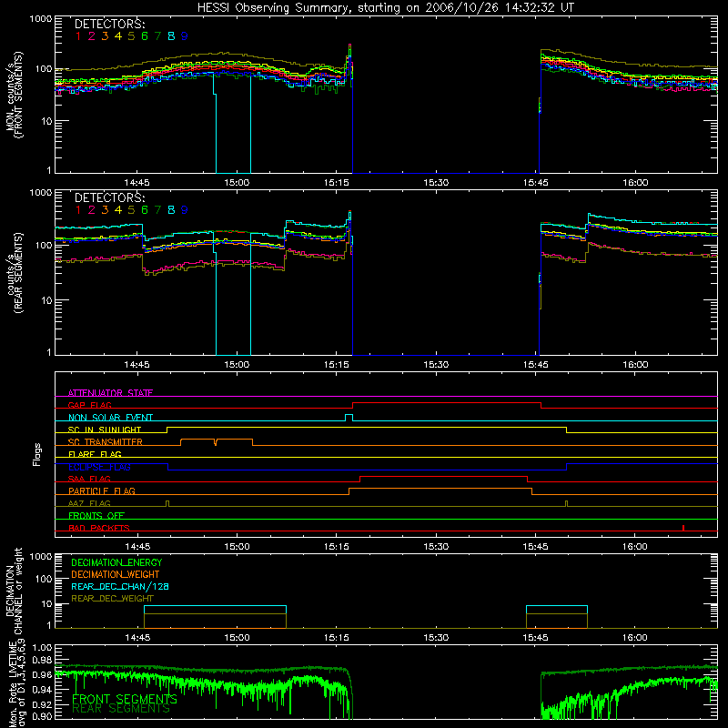This screenshot has width=728, height=728.
Task: Click '14:45' tick under decimation panel
Action: coord(137,638)
